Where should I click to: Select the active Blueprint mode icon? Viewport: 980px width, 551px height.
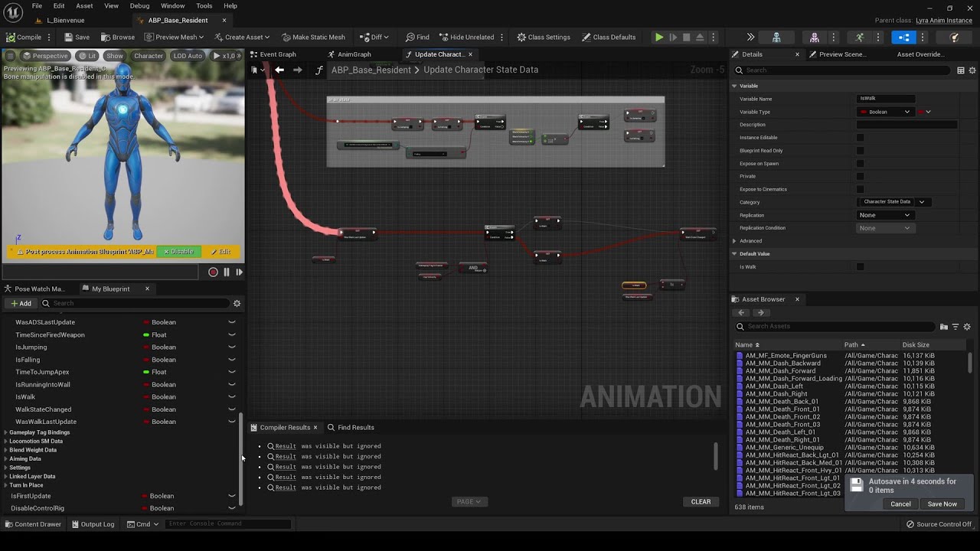903,37
